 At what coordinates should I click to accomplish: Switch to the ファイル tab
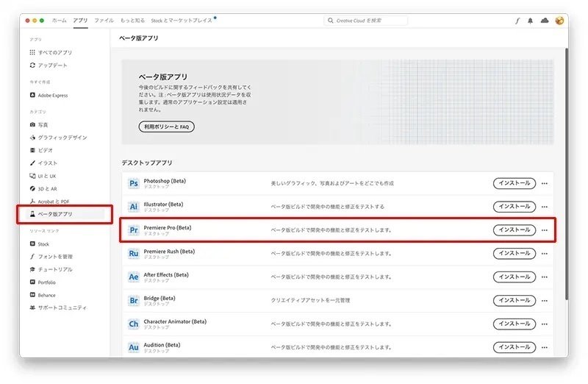click(x=104, y=21)
